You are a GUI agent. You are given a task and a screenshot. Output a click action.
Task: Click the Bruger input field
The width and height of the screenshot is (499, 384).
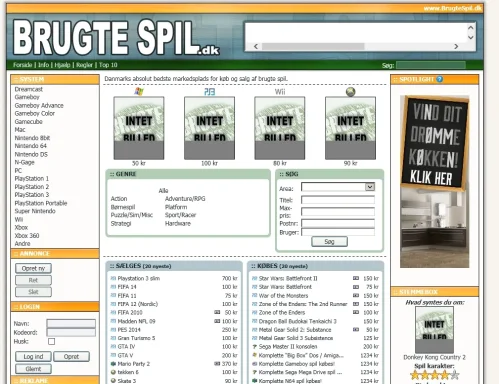[338, 232]
